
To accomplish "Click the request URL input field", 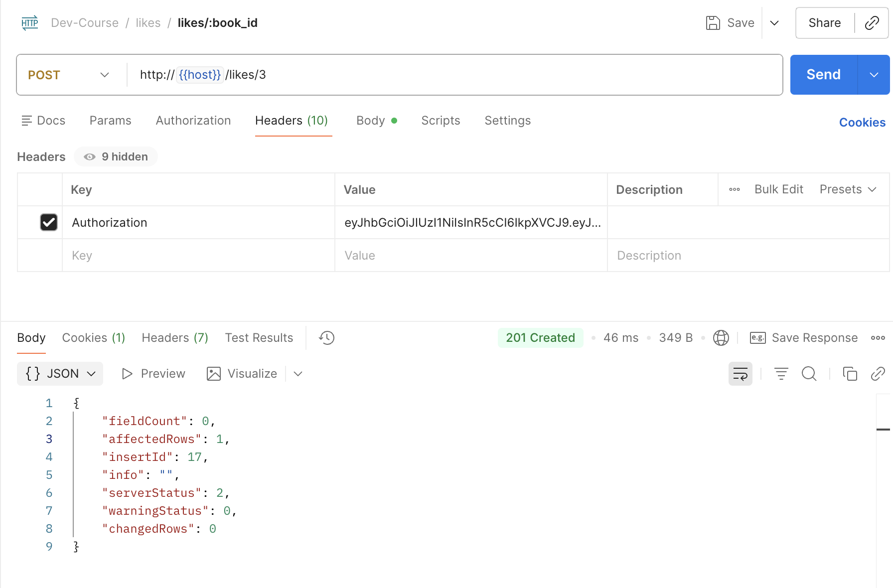I will pos(448,75).
